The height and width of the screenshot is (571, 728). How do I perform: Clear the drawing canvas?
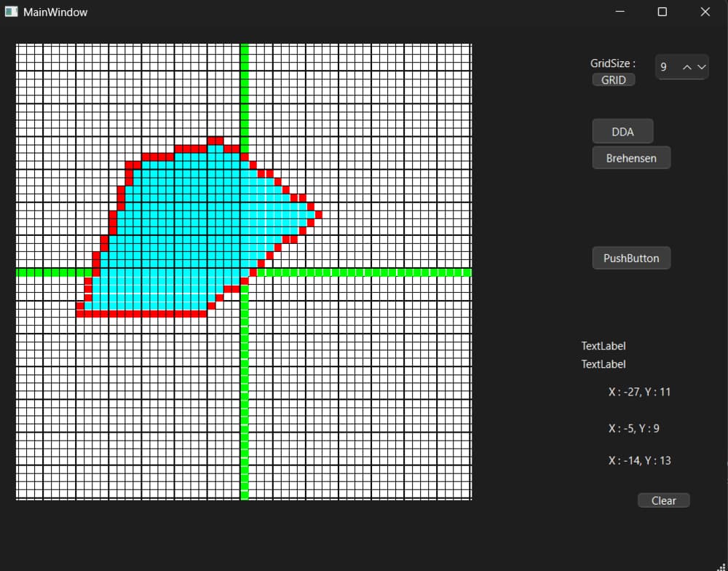pyautogui.click(x=663, y=500)
